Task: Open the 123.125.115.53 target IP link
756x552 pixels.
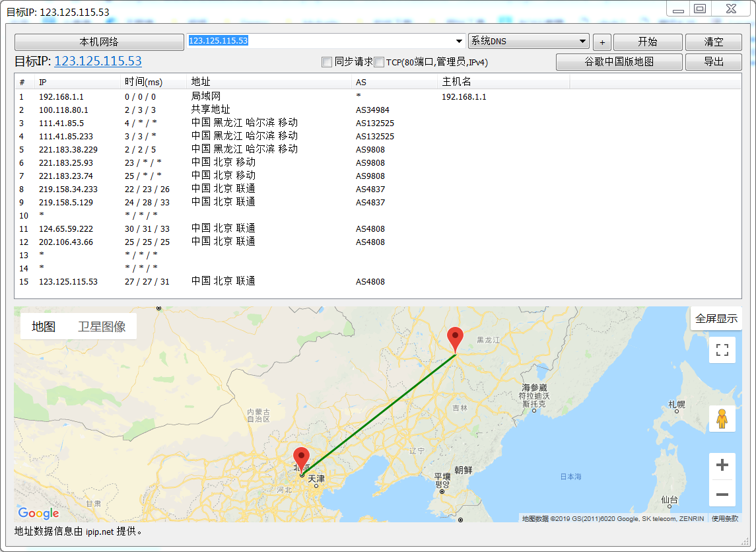Action: pos(98,61)
